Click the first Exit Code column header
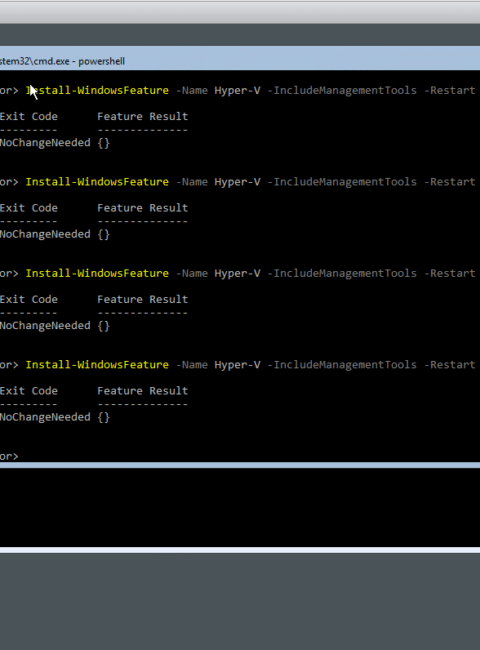 [x=29, y=116]
